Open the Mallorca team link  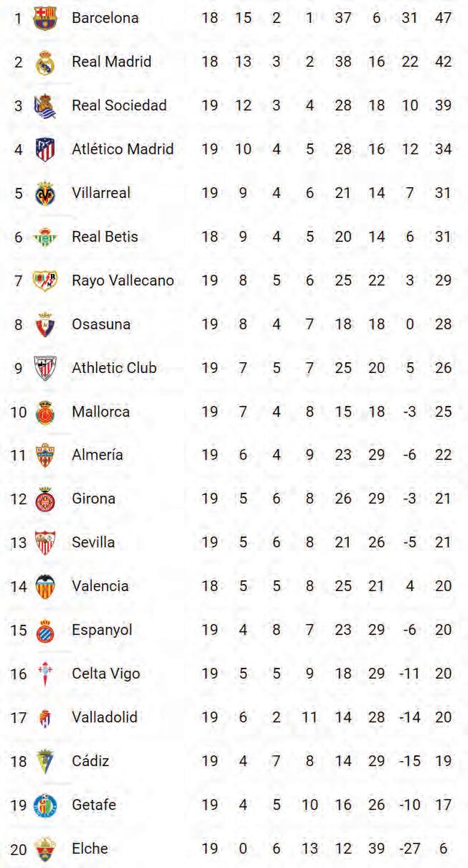pyautogui.click(x=100, y=412)
